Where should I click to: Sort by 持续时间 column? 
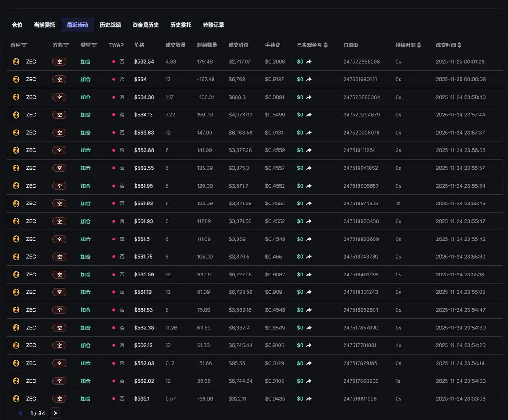(419, 45)
